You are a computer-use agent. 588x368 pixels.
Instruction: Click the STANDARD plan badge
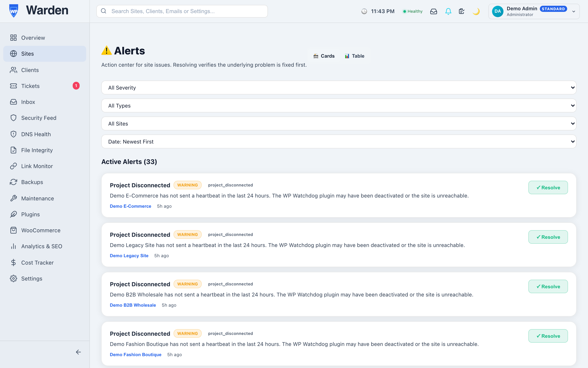[x=553, y=9]
